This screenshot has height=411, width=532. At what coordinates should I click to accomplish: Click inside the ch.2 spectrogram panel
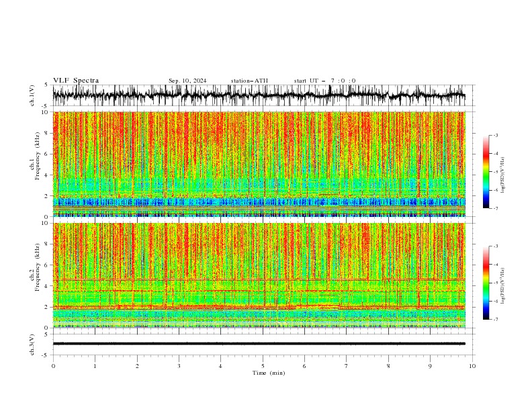pos(259,275)
